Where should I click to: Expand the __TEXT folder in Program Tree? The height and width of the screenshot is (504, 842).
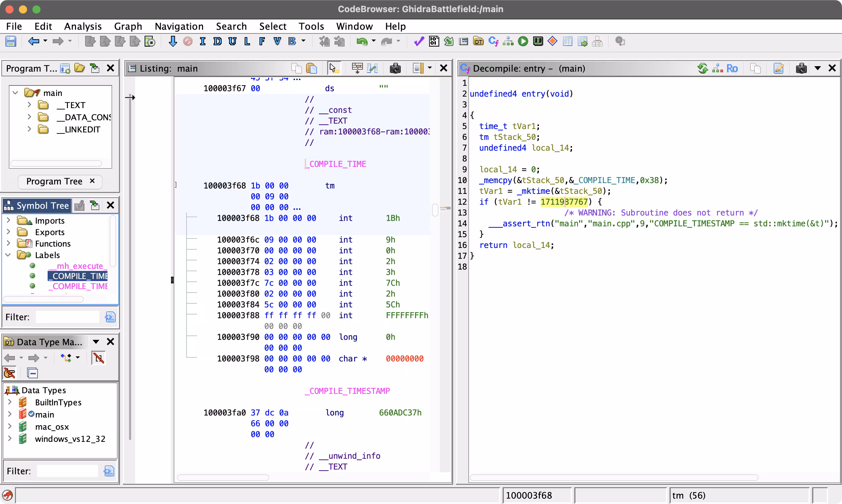click(x=29, y=105)
